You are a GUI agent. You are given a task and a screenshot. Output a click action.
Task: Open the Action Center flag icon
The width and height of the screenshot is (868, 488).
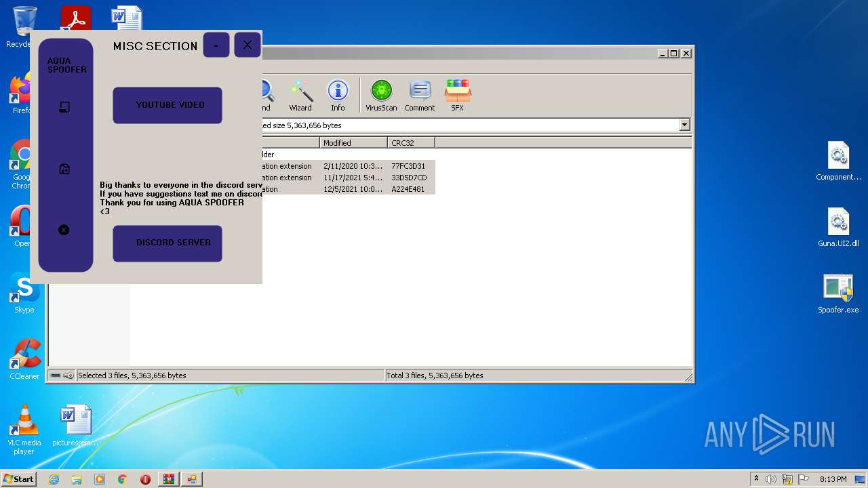tap(804, 479)
